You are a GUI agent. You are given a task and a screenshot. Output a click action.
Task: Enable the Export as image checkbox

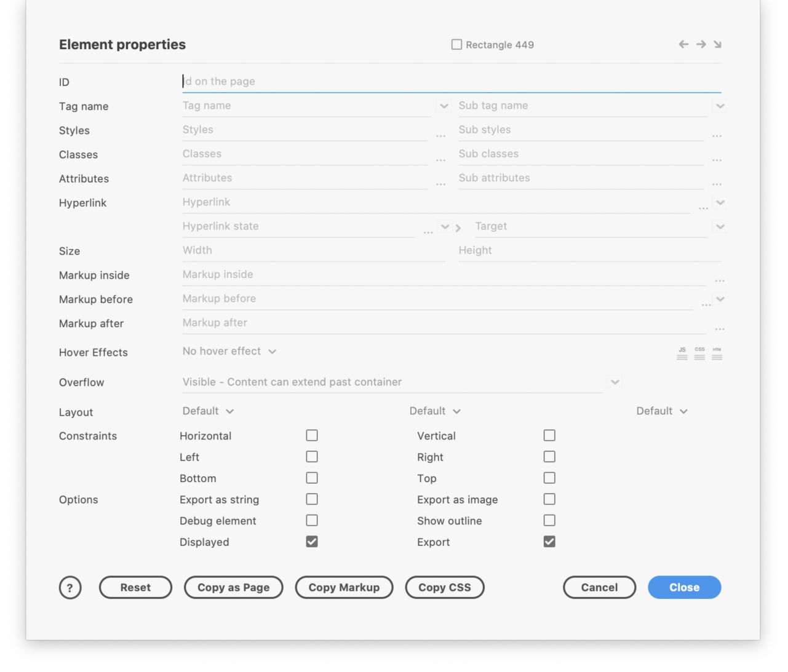tap(549, 499)
